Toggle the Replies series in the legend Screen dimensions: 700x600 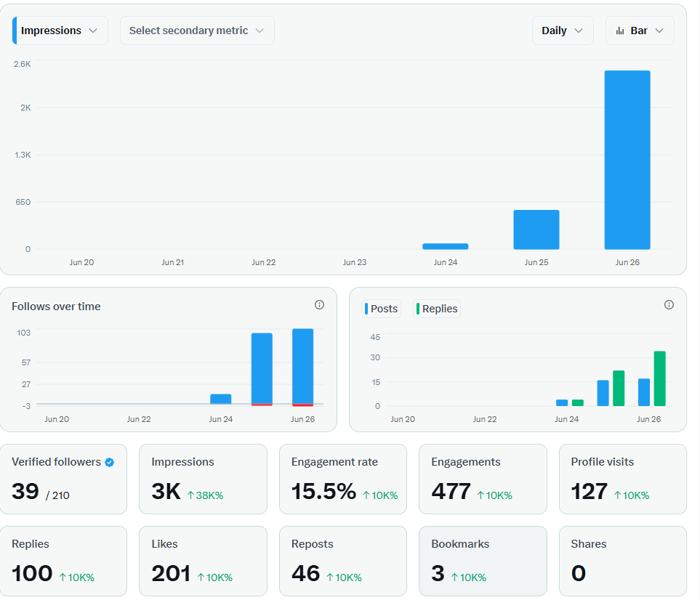437,309
